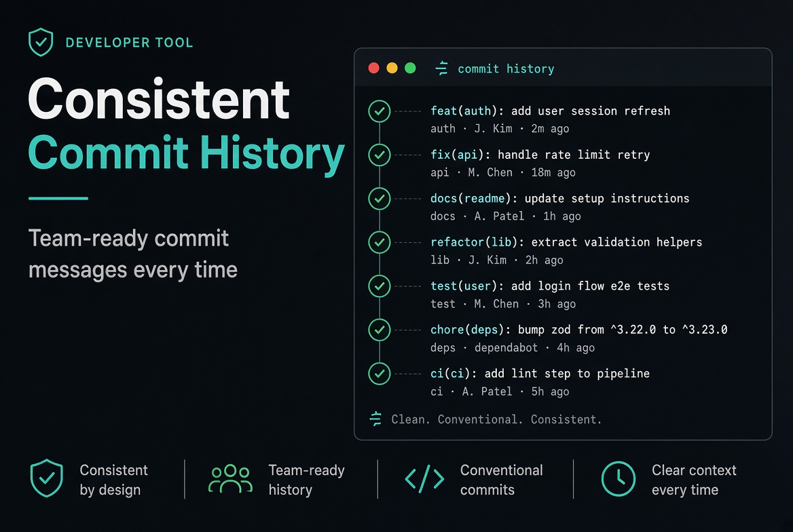Viewport: 793px width, 532px height.
Task: Click the shield icon beside DEVELOPER TOOL
Action: pos(41,42)
